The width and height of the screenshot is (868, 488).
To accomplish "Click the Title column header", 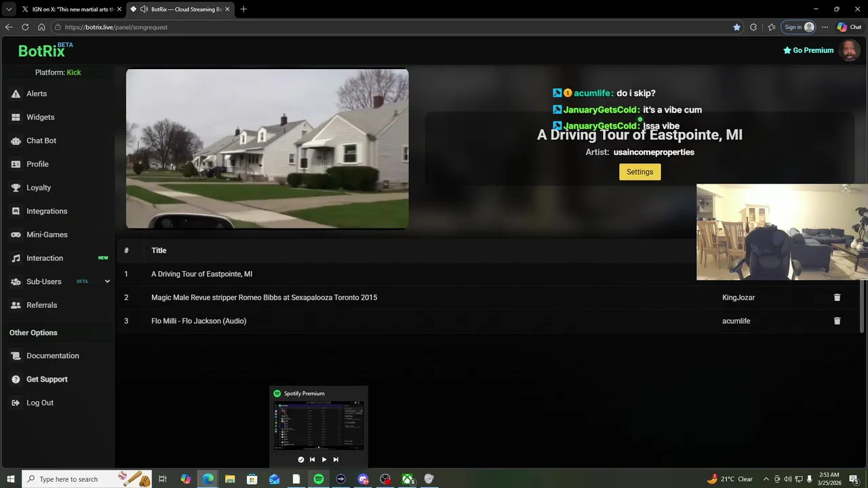I will [159, 251].
